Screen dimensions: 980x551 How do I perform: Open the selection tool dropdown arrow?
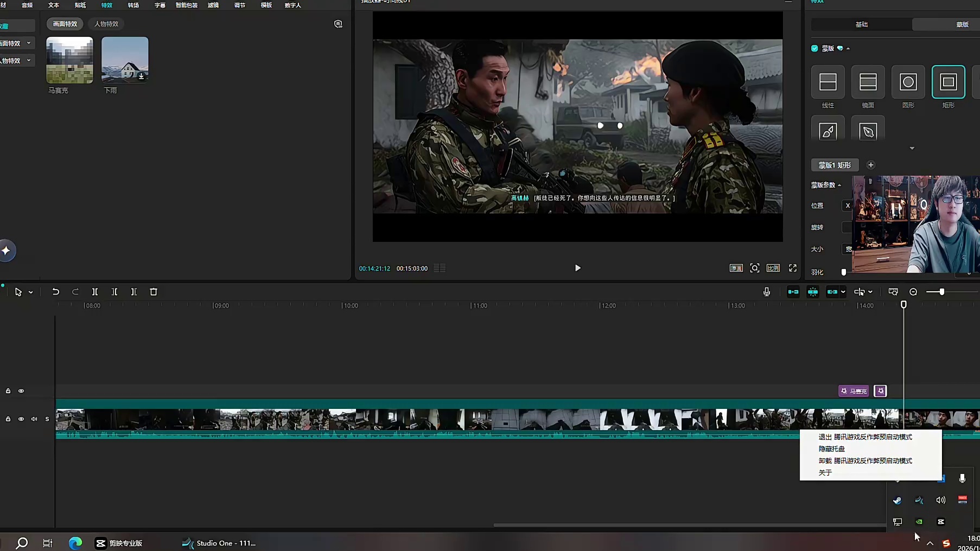pos(31,292)
